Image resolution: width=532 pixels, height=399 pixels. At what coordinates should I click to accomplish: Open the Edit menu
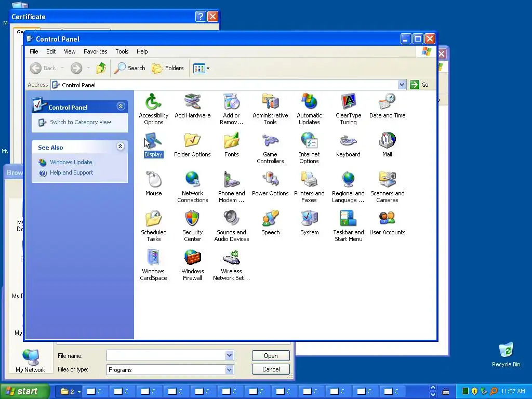pos(51,51)
